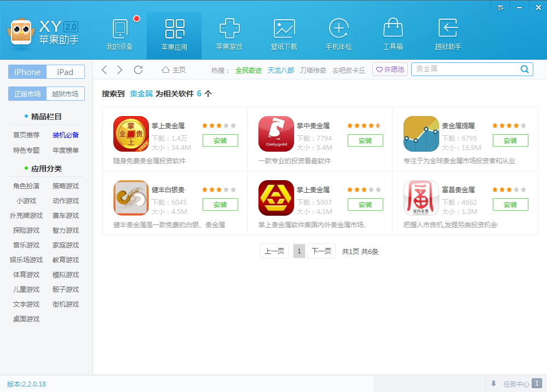Install 掌上贵金属 with 5907 downloads

[365, 205]
